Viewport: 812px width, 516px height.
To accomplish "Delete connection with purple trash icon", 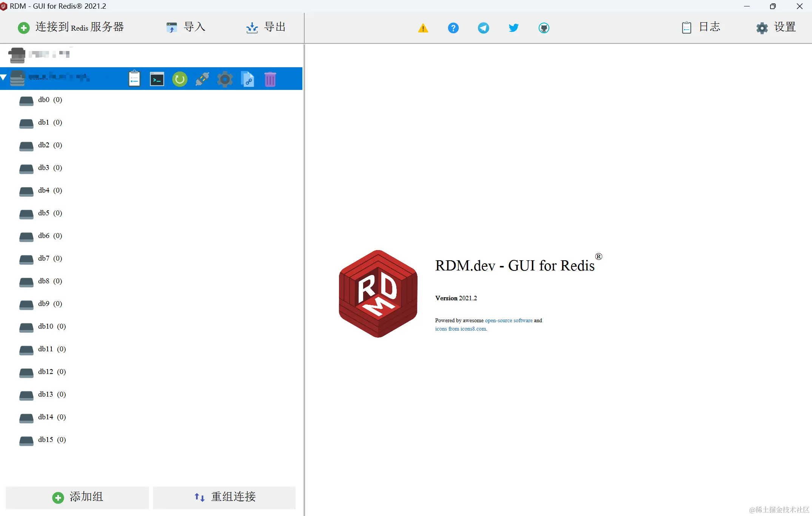I will pos(270,79).
